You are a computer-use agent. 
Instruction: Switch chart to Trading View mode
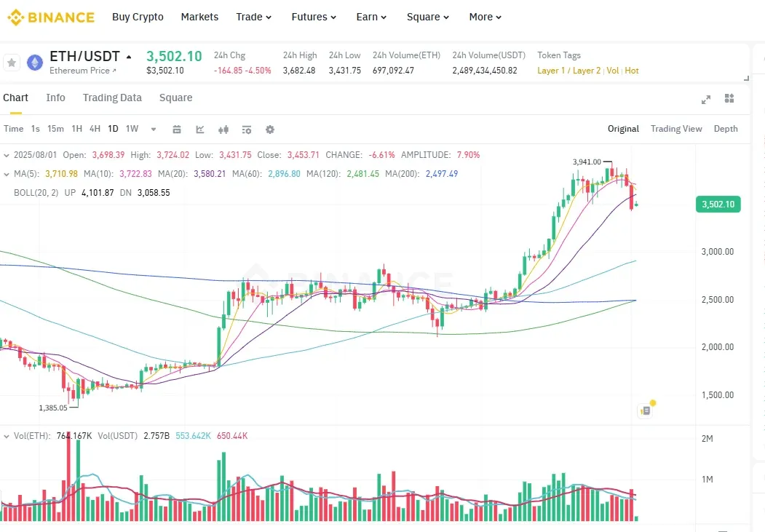click(676, 129)
